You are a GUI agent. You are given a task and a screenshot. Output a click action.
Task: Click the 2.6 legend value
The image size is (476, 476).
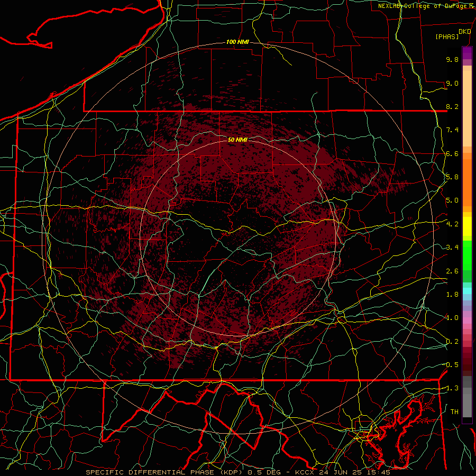pos(452,271)
